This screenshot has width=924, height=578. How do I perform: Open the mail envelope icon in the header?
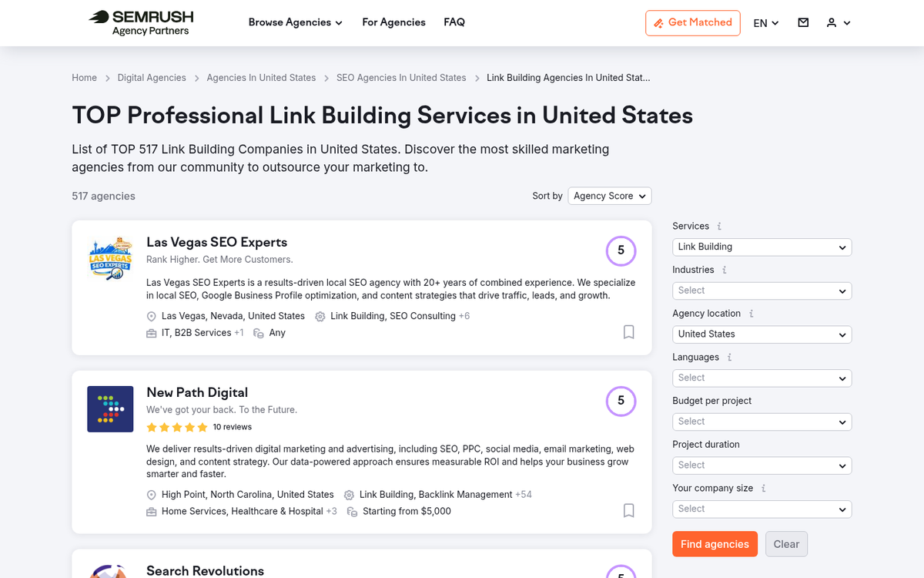point(803,22)
